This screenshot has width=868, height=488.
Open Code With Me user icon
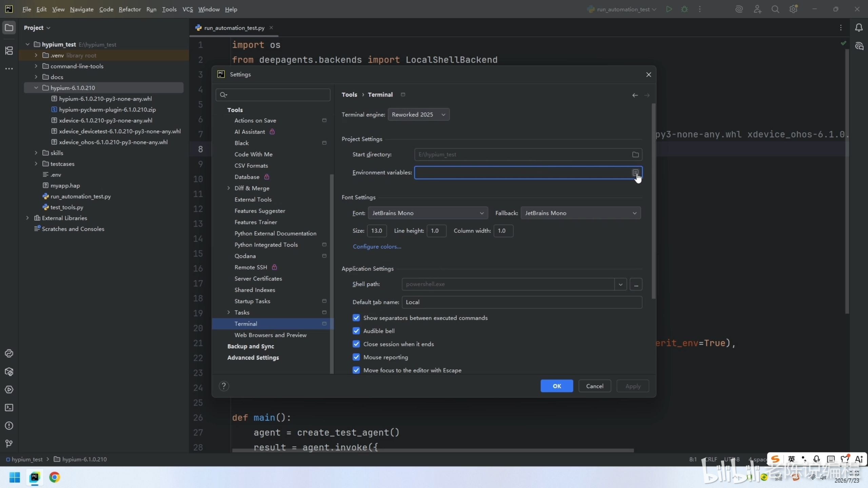(757, 9)
